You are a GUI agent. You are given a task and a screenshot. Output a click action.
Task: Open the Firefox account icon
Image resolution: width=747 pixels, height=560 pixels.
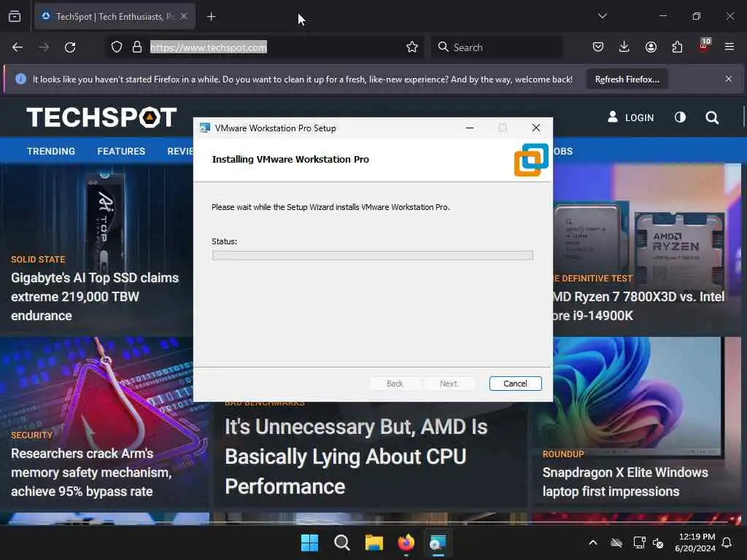pyautogui.click(x=651, y=47)
